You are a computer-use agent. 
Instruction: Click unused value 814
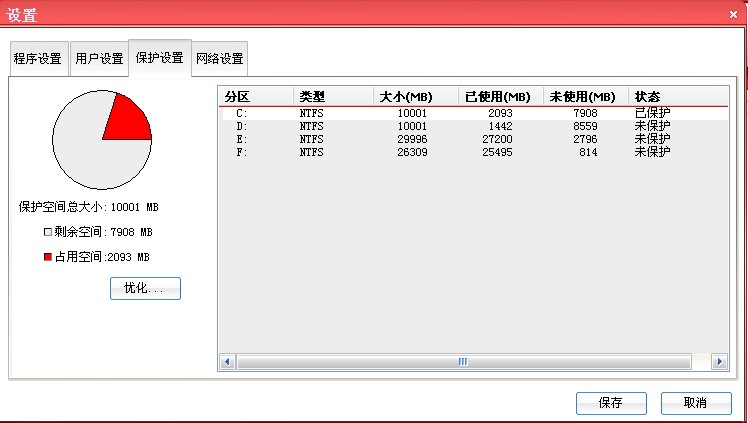click(588, 152)
